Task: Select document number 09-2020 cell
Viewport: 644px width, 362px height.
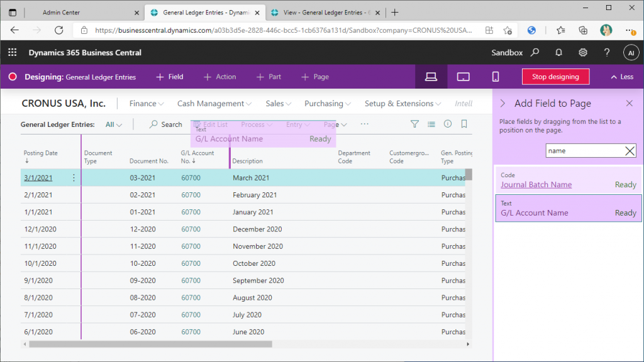Action: (143, 280)
